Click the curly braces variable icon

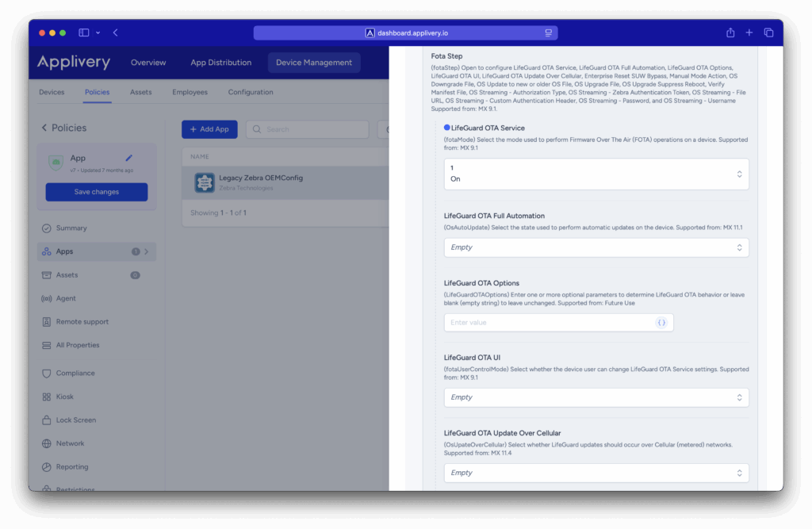pos(661,323)
